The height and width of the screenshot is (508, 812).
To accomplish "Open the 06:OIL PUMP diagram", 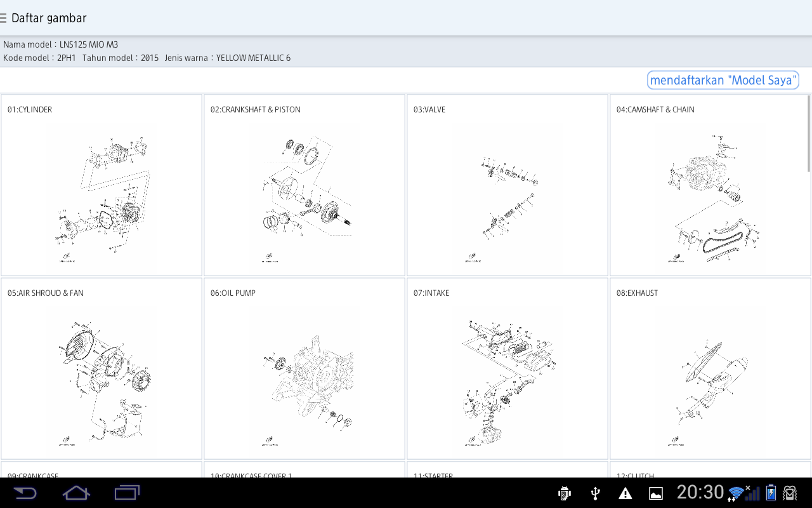I will click(x=304, y=368).
